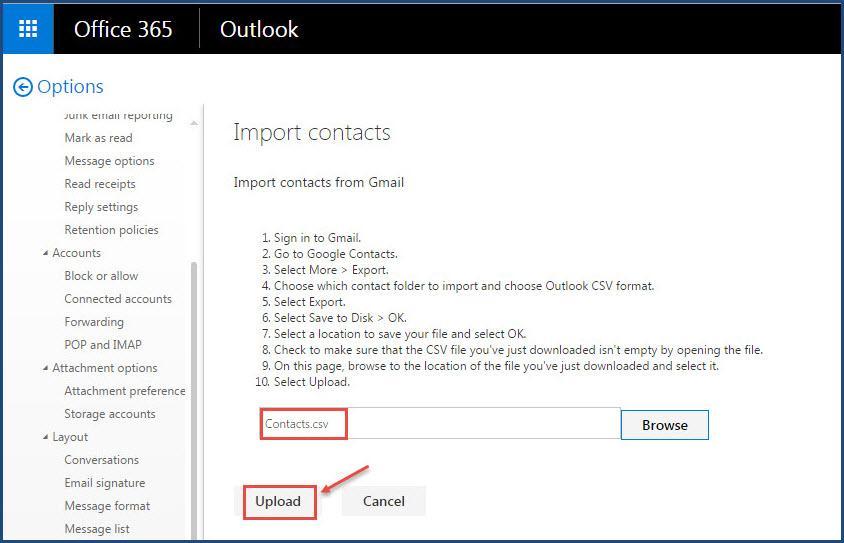Open the Office 365 app launcher grid
The width and height of the screenshot is (844, 543).
tap(28, 29)
